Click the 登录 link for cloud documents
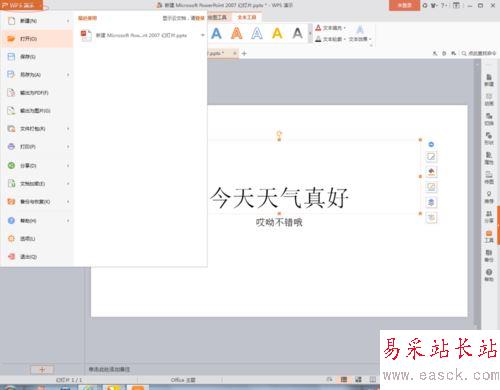Viewport: 500px width, 390px height. tap(200, 18)
